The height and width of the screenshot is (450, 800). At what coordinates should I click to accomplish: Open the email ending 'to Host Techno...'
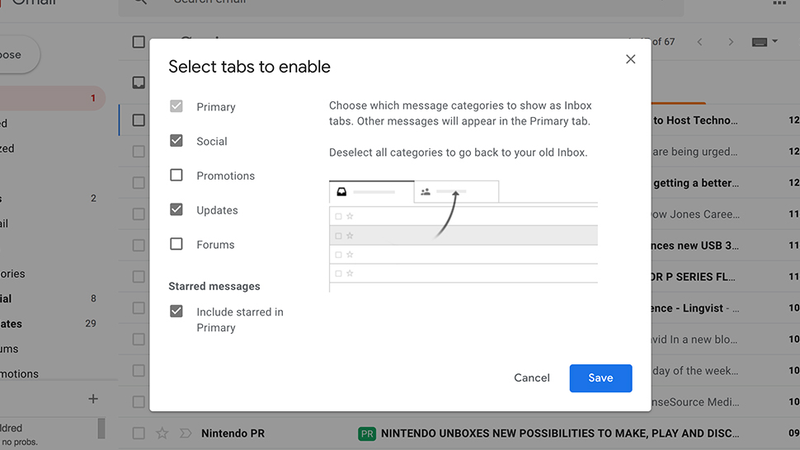(x=695, y=120)
